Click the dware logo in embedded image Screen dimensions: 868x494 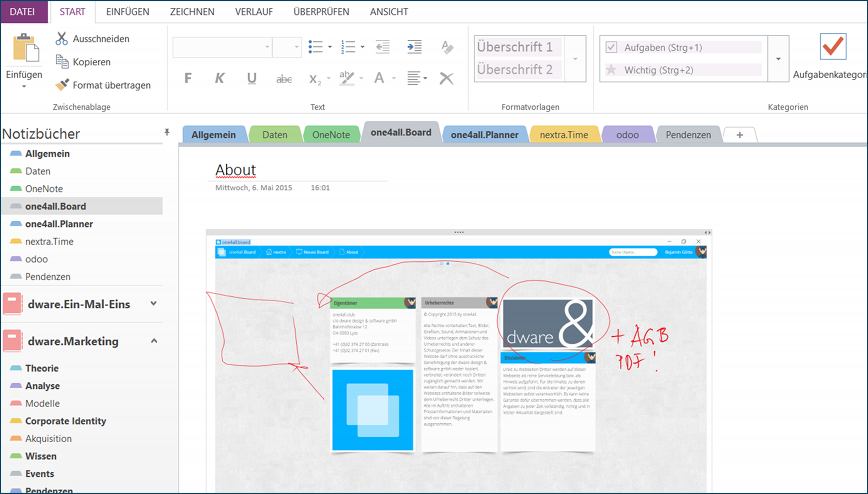pos(548,323)
